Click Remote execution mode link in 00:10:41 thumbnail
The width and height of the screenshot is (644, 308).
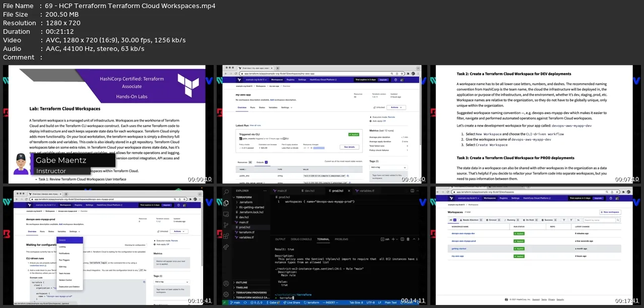click(x=174, y=240)
